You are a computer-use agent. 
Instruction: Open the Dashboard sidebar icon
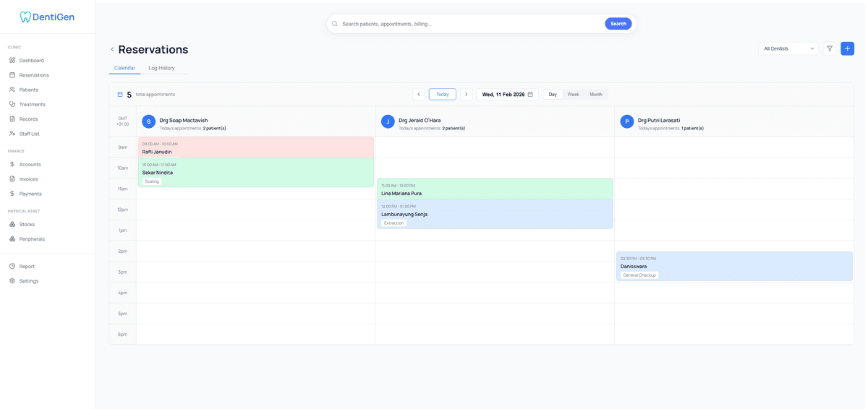[12, 60]
